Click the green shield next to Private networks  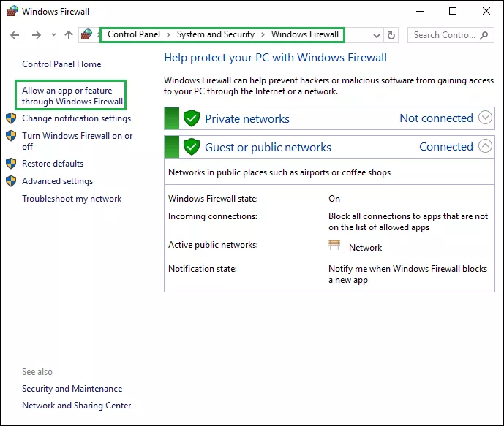tap(192, 118)
